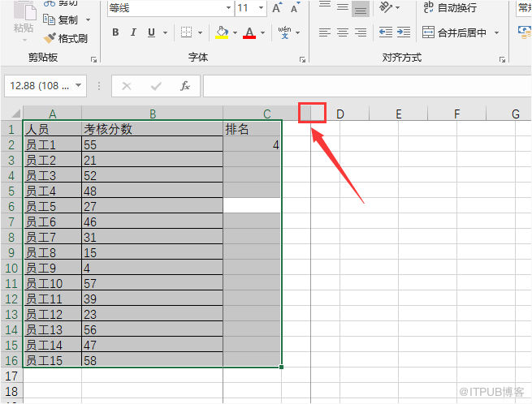Open font color dropdown arrow
Viewport: 532px width, 404px height.
(x=262, y=33)
